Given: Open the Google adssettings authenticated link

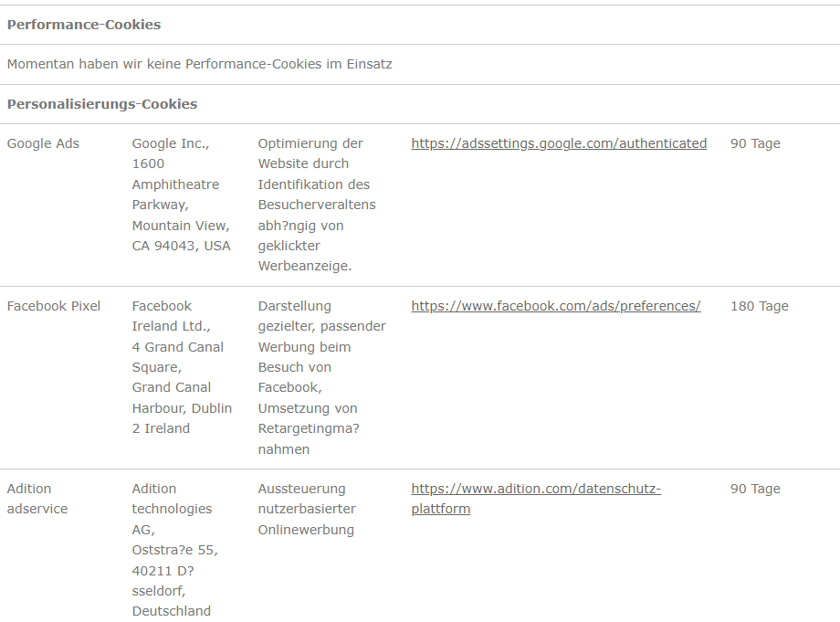Looking at the screenshot, I should click(x=559, y=143).
